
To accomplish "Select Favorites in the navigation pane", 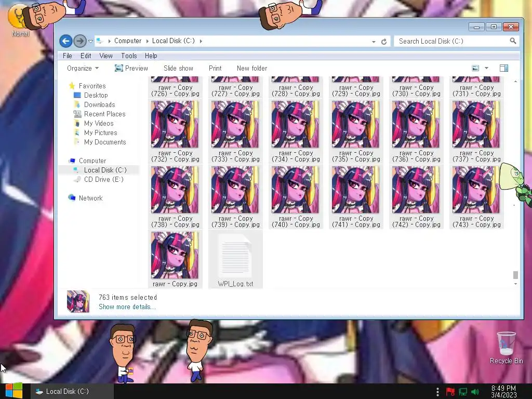I will point(92,86).
